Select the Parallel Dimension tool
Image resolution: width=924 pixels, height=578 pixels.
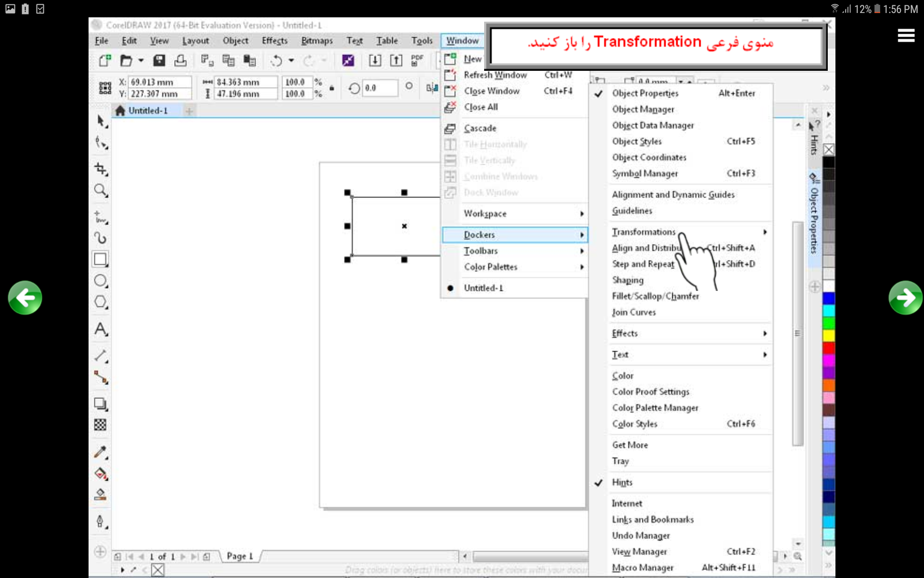101,356
